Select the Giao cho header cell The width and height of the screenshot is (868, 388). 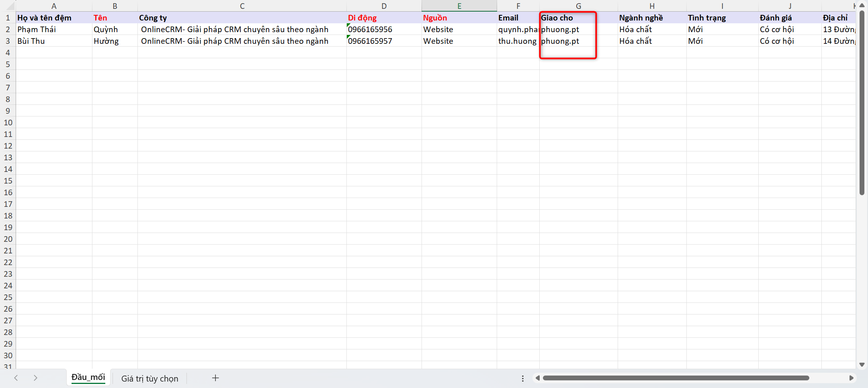click(578, 18)
